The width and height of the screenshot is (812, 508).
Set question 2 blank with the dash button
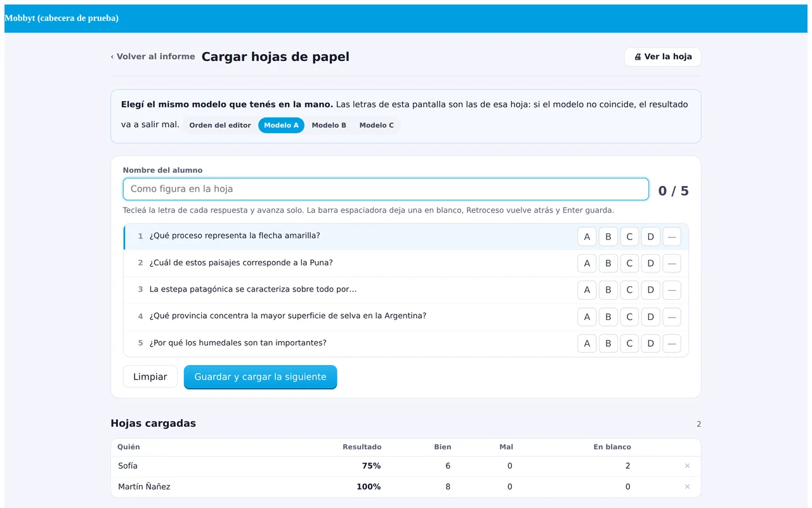(672, 264)
